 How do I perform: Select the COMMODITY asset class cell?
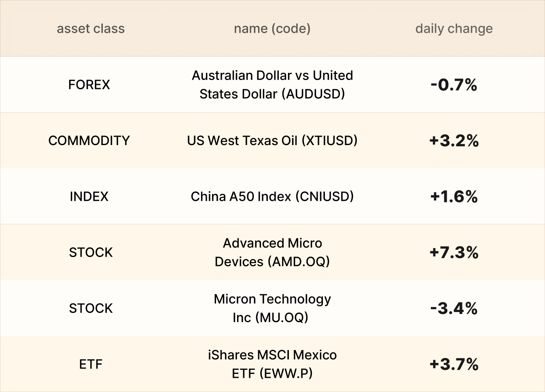pyautogui.click(x=89, y=141)
